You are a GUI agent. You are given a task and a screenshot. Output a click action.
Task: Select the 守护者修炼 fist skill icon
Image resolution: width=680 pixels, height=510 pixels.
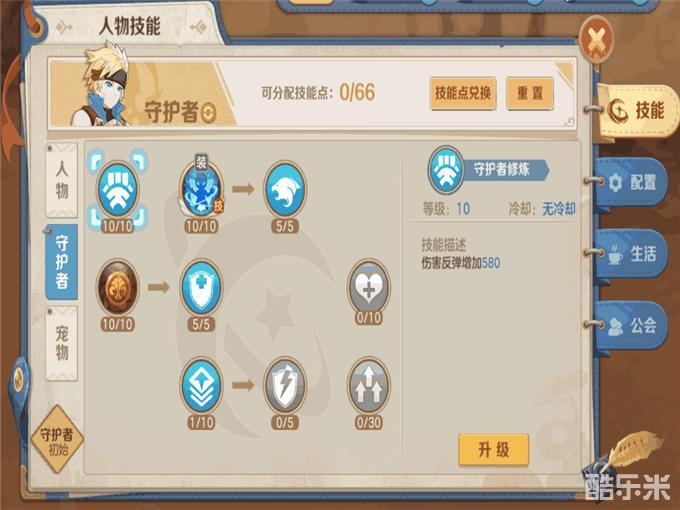[x=118, y=190]
